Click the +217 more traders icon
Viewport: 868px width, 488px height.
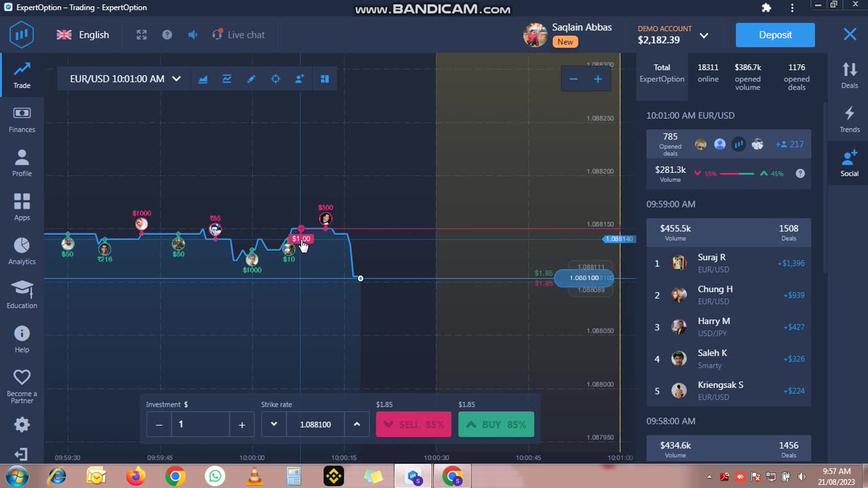pyautogui.click(x=790, y=144)
